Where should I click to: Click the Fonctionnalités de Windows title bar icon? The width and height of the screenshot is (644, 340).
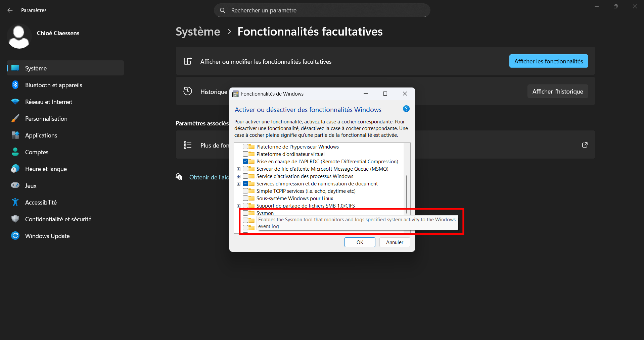[x=236, y=94]
